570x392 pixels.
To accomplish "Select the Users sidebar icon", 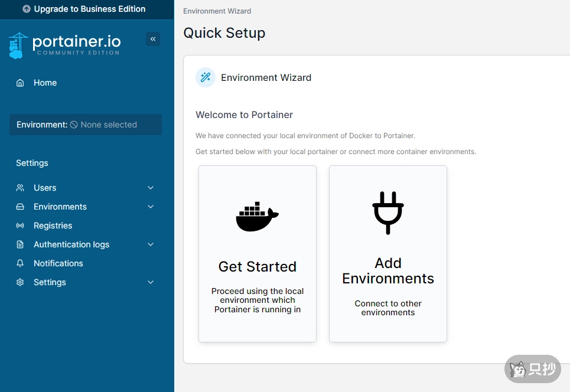I will coord(20,188).
